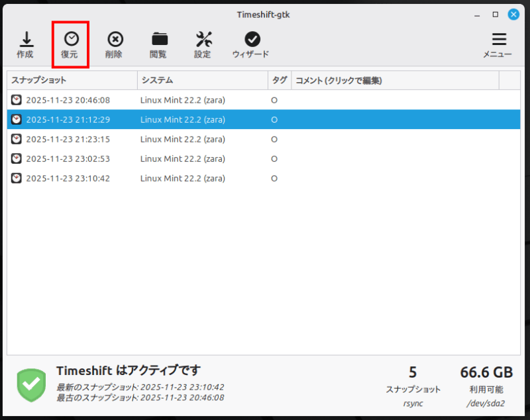Click the clock icon of 20:46:08 snapshot
This screenshot has height=420, width=530.
click(17, 100)
